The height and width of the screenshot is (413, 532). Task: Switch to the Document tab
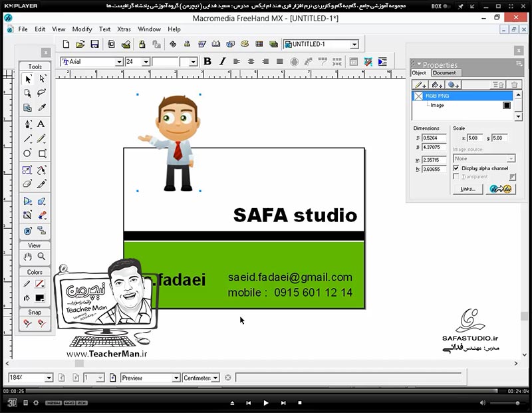444,72
